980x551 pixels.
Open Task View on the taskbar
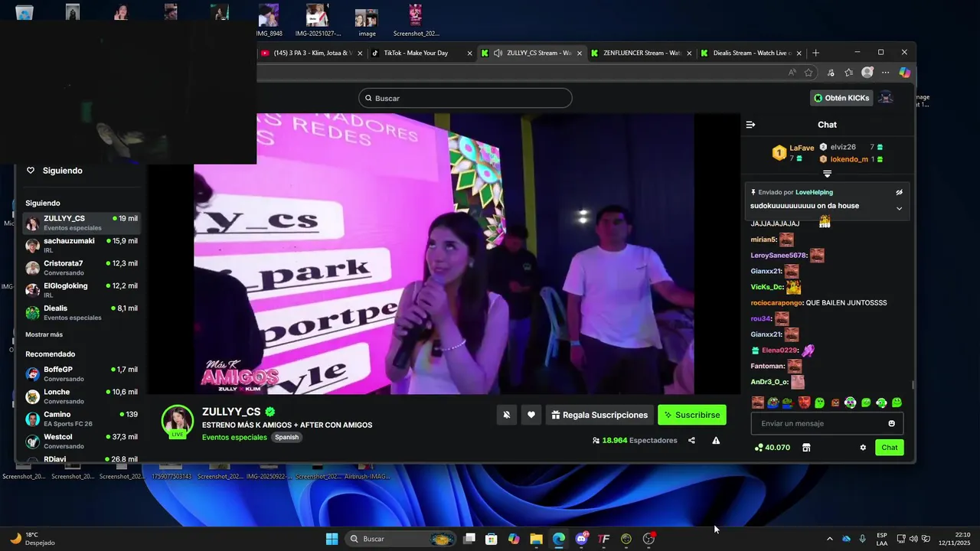tap(469, 539)
